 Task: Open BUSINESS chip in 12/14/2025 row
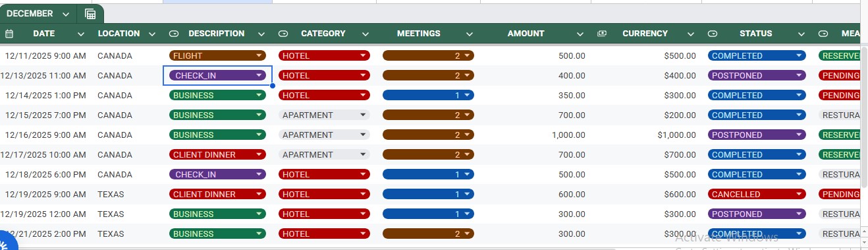pos(259,96)
